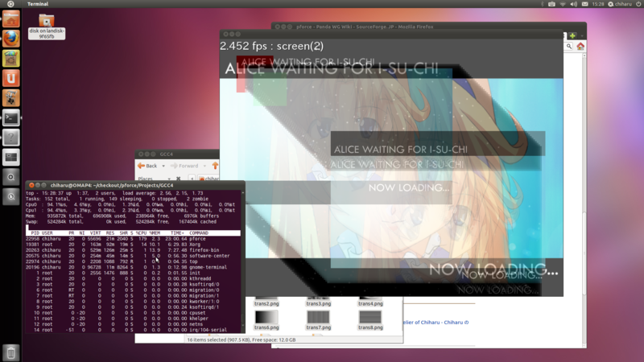This screenshot has height=362, width=644.
Task: Open the Home Folder launcher icon
Action: tap(11, 19)
